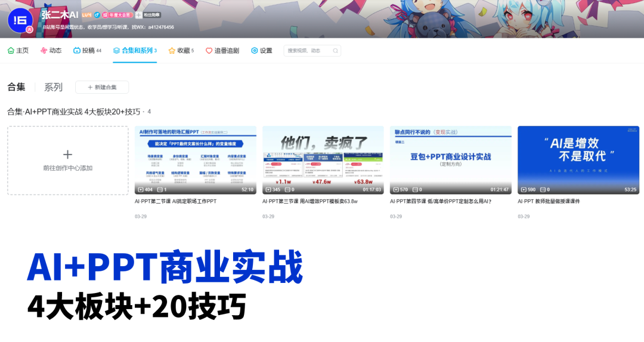Select the 合集和系列 tab
This screenshot has height=342, width=644.
click(135, 51)
